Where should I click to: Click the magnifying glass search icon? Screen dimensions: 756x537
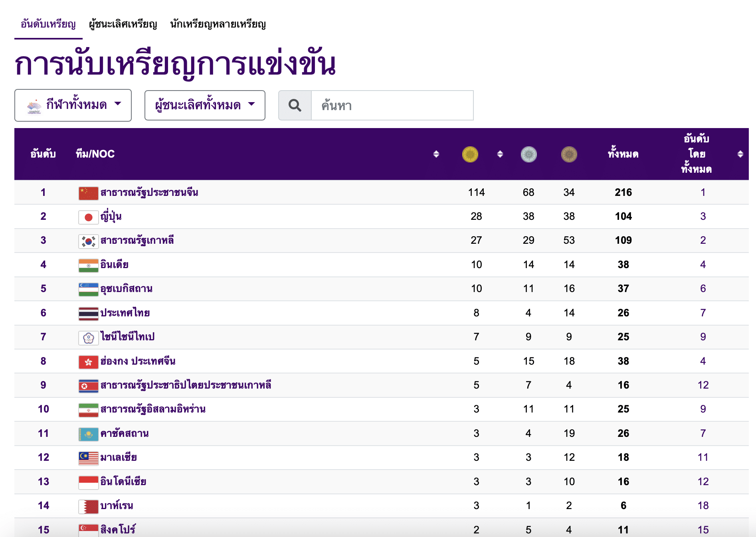click(295, 105)
